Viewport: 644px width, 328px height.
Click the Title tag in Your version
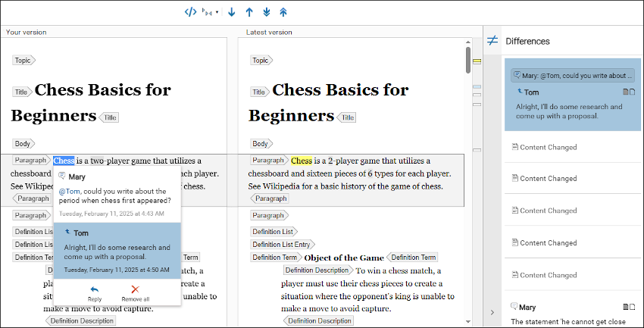[x=22, y=92]
